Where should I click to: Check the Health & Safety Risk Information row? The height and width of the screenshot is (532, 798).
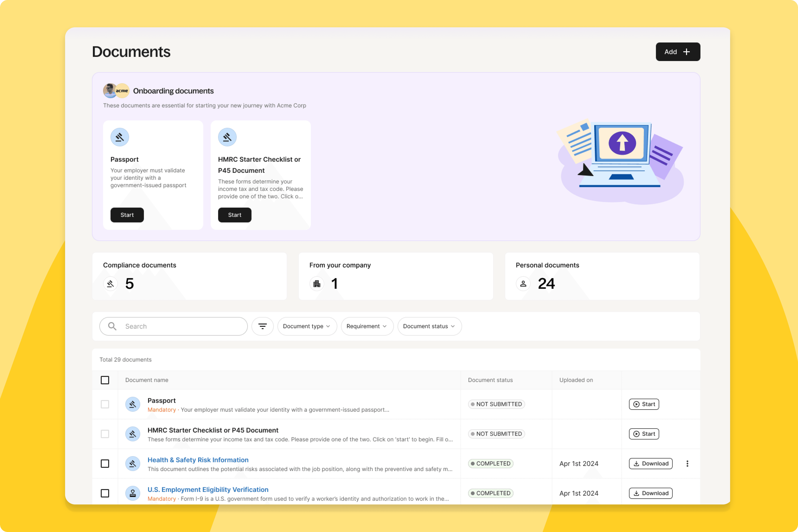point(105,463)
